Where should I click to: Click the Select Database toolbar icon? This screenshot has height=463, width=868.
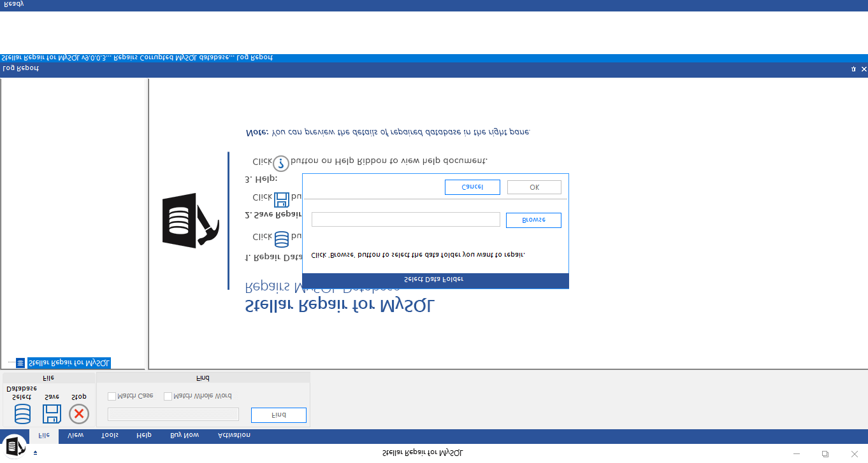[x=22, y=414]
